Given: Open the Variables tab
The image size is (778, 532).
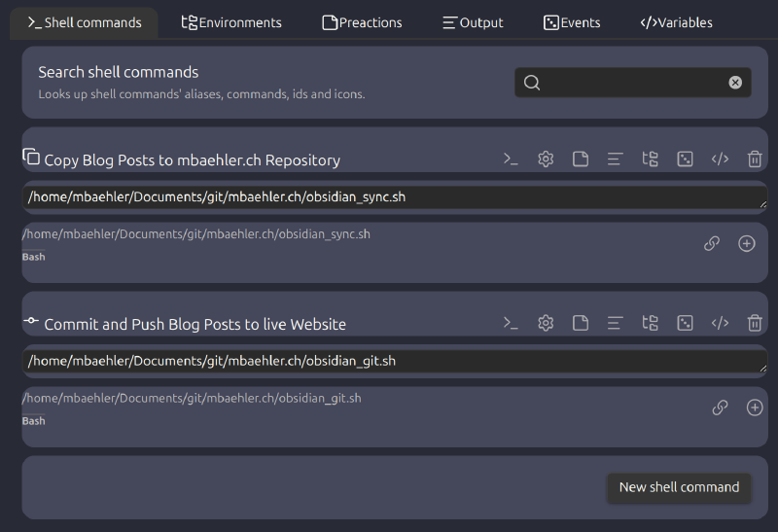Looking at the screenshot, I should tap(676, 22).
